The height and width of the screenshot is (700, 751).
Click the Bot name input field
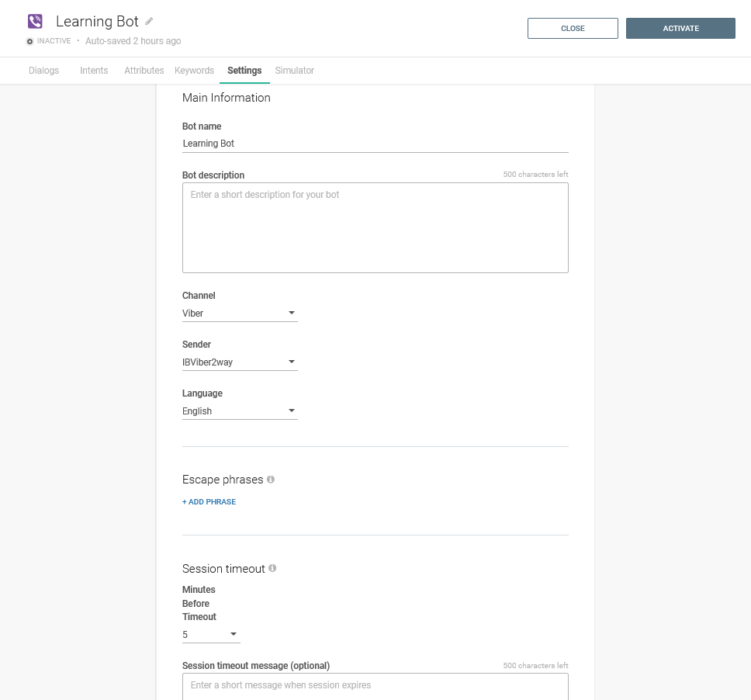pyautogui.click(x=375, y=143)
